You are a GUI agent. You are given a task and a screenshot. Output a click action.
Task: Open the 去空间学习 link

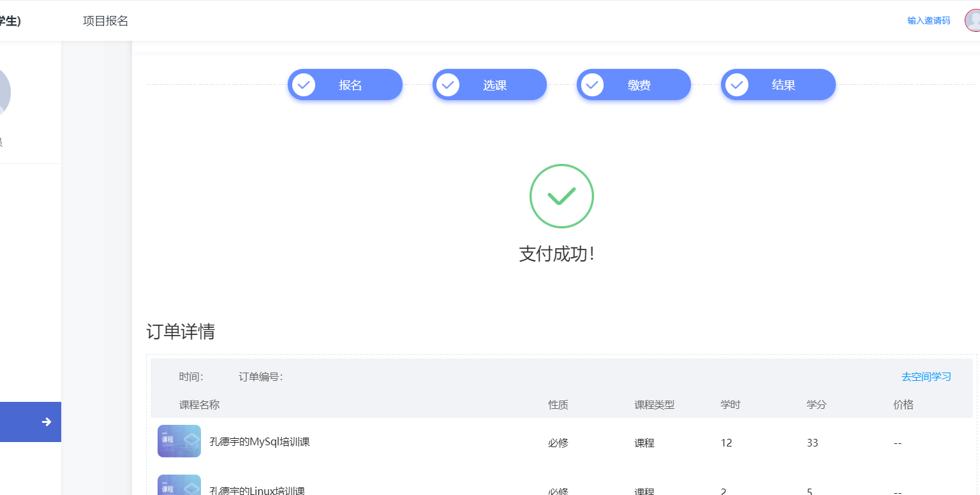pos(926,377)
